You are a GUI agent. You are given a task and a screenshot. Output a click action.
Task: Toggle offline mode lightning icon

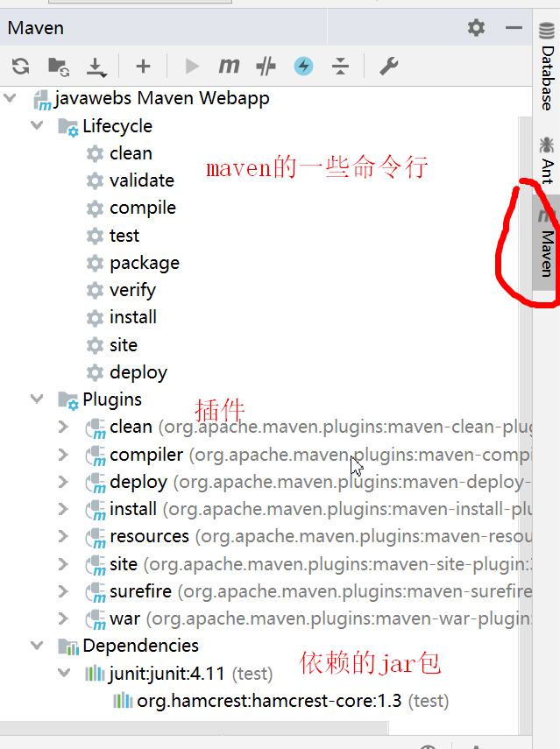303,66
